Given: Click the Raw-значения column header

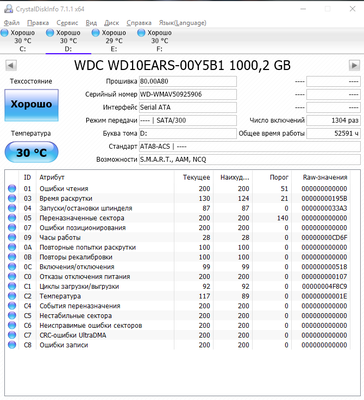Looking at the screenshot, I should pyautogui.click(x=325, y=177).
